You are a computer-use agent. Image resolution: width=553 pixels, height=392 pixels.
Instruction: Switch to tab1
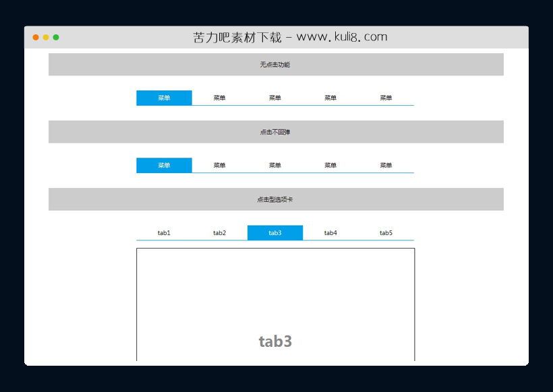coord(164,232)
